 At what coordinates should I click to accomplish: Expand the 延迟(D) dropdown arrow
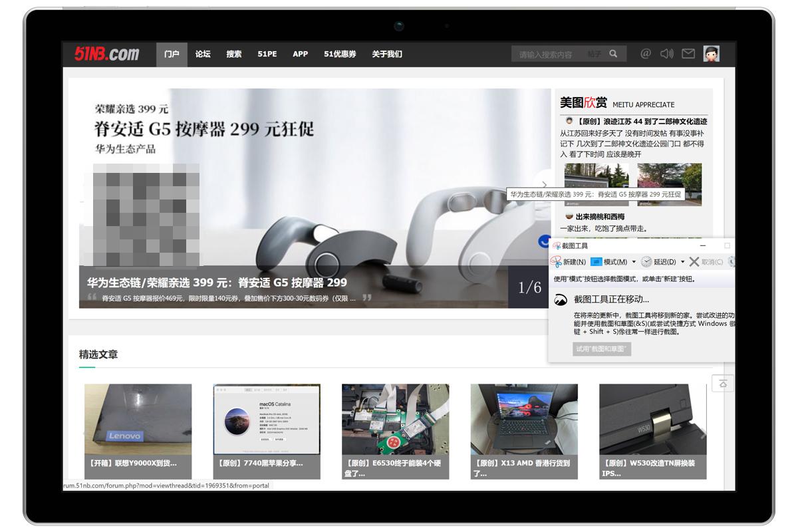click(682, 262)
